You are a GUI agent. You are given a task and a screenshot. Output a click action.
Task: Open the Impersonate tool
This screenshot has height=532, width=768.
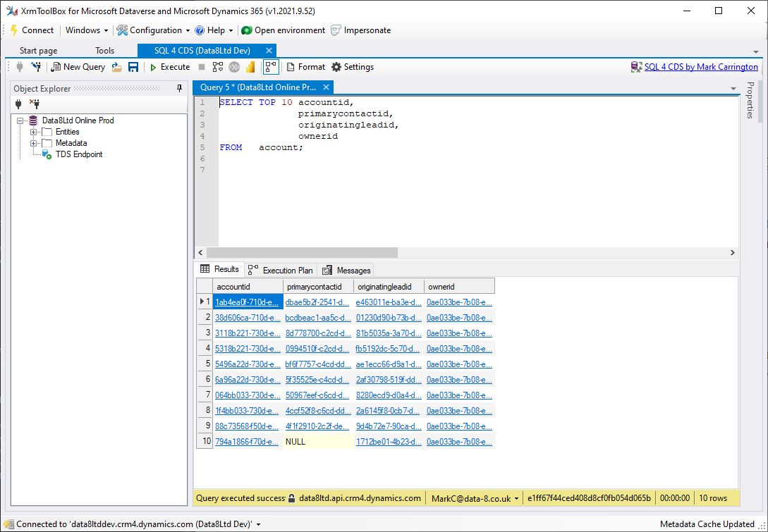click(x=360, y=30)
